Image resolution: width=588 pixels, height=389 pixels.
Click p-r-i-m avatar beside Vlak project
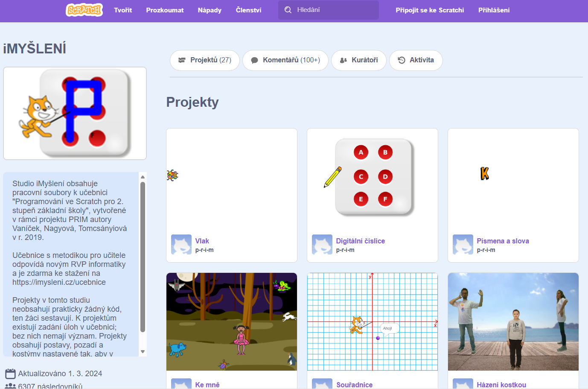point(181,245)
